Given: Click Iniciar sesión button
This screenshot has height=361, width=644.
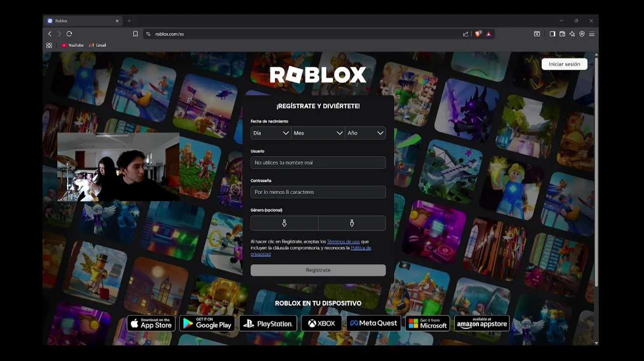Looking at the screenshot, I should [564, 64].
